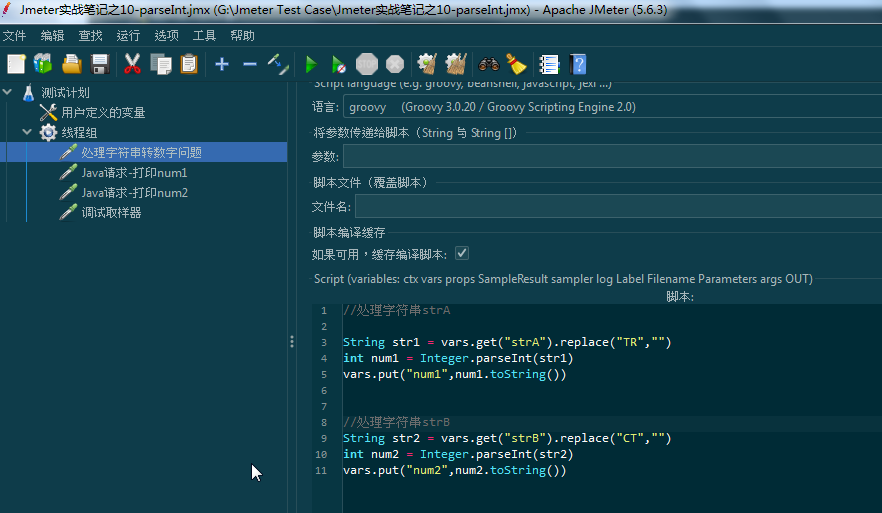Click the Cut scissors icon
This screenshot has width=882, height=513.
point(132,64)
